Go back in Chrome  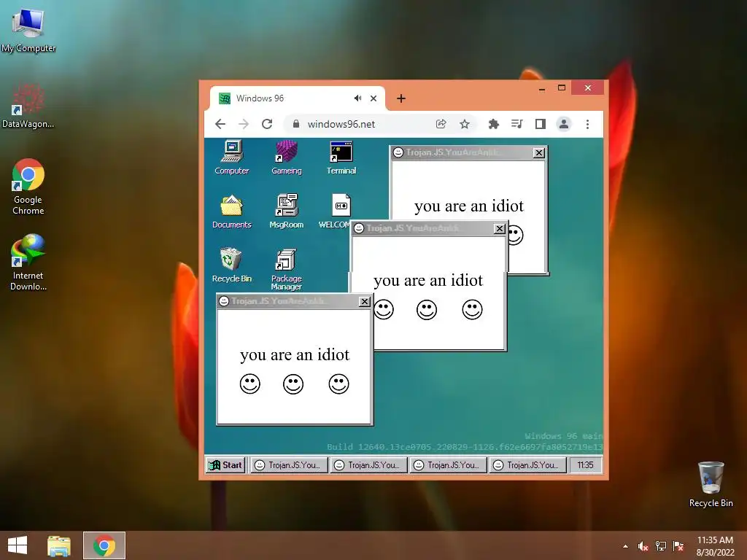click(x=220, y=124)
